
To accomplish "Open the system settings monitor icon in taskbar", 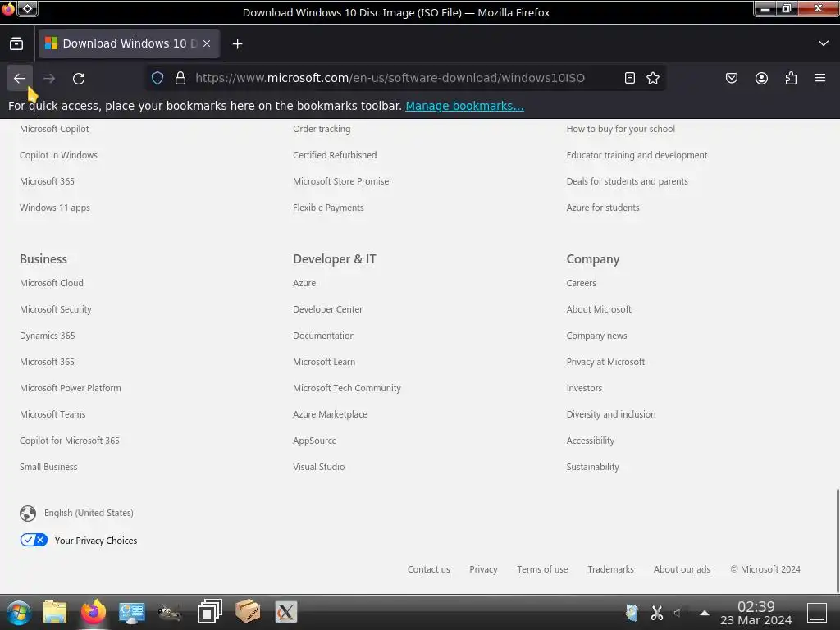I will (132, 612).
